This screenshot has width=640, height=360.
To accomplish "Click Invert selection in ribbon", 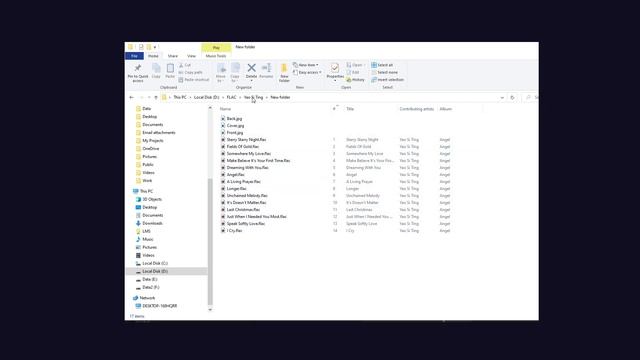I will [x=387, y=80].
